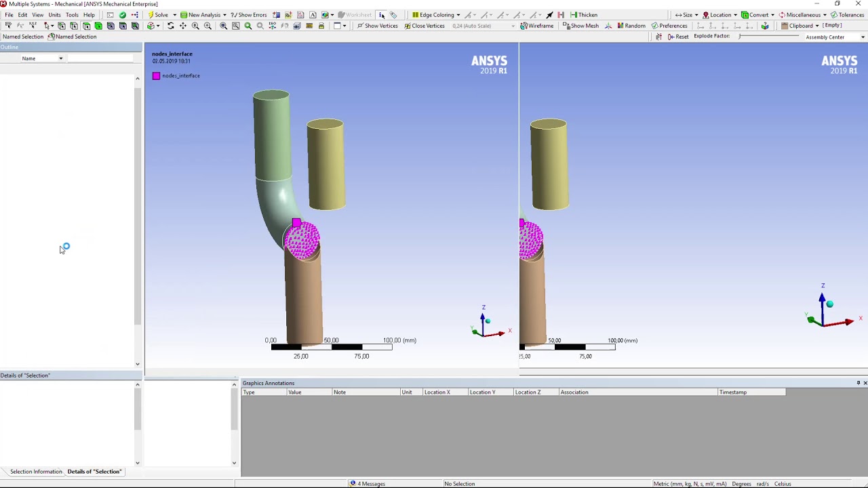Click the Solve lightning icon
Viewport: 868px width, 488px height.
click(x=151, y=15)
